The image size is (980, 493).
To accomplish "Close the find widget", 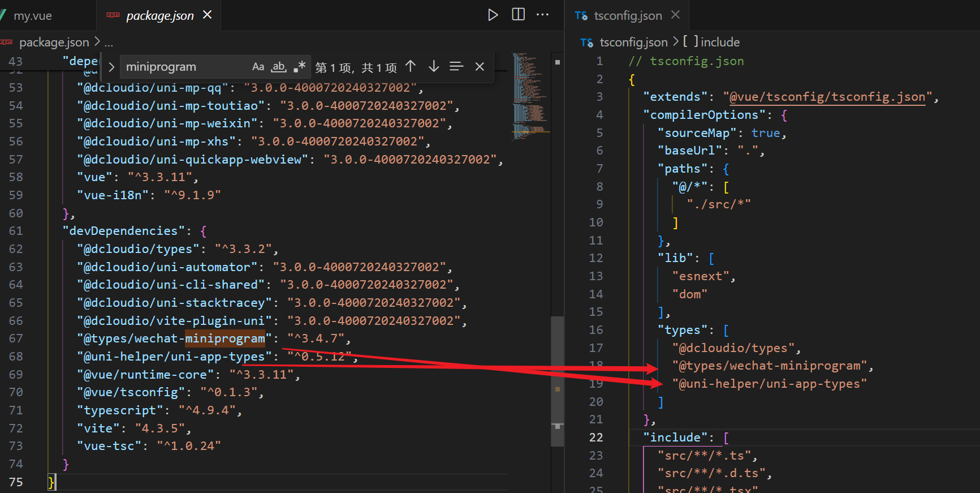I will coord(480,67).
